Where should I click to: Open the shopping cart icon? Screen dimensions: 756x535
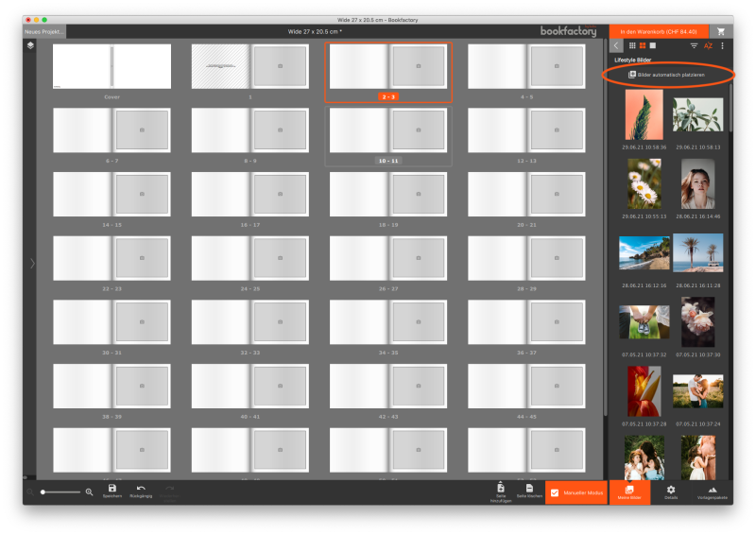723,31
